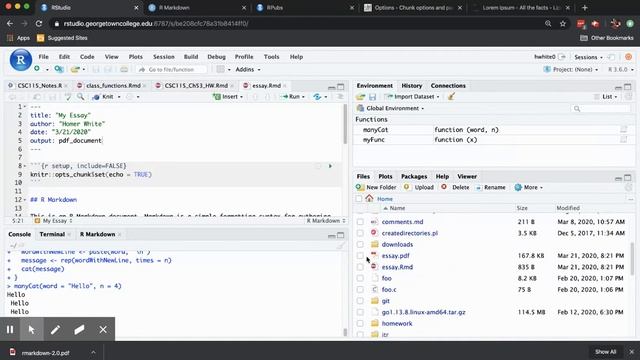Viewport: 640px width, 360px height.
Task: Check the box next to createdirectories.pl
Action: (360, 233)
